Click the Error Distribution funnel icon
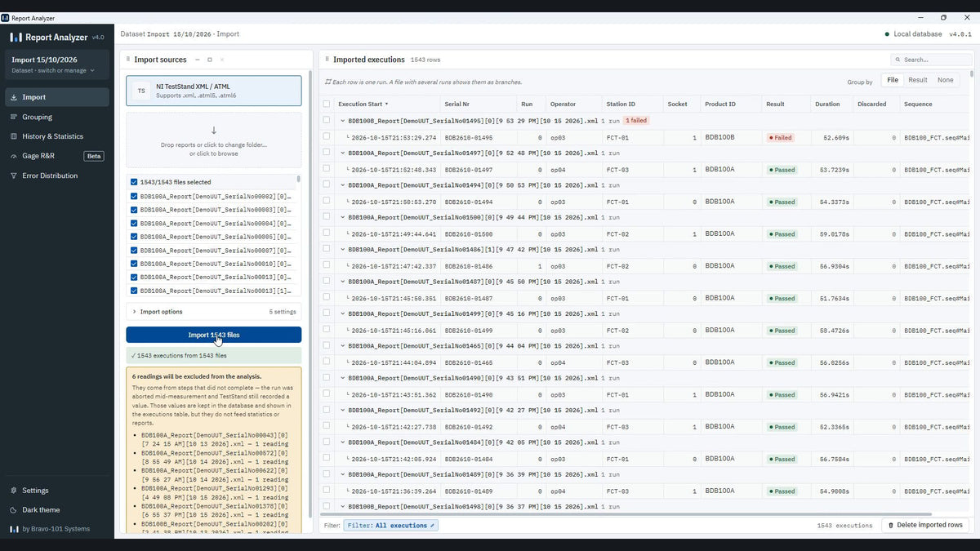980x551 pixels. (14, 176)
